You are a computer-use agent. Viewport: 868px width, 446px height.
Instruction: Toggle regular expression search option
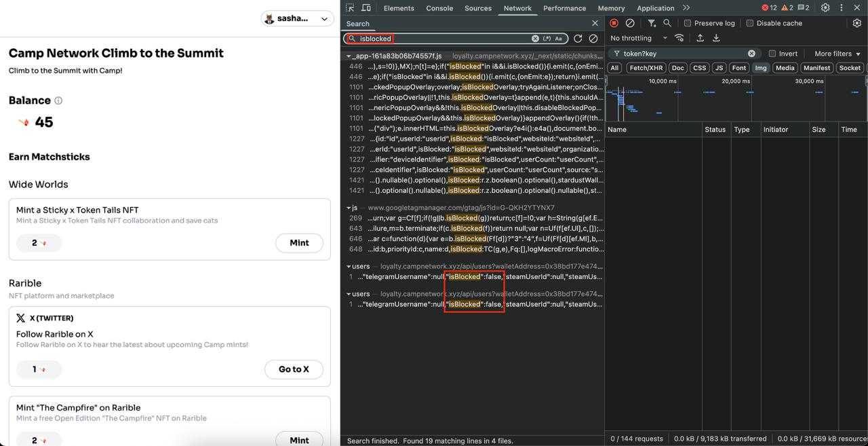point(547,39)
